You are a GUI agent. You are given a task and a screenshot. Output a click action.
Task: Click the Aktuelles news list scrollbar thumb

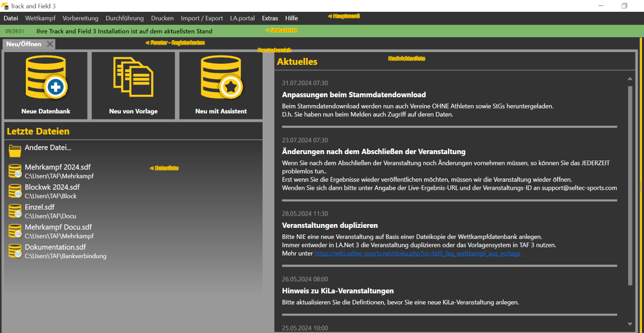pyautogui.click(x=630, y=186)
